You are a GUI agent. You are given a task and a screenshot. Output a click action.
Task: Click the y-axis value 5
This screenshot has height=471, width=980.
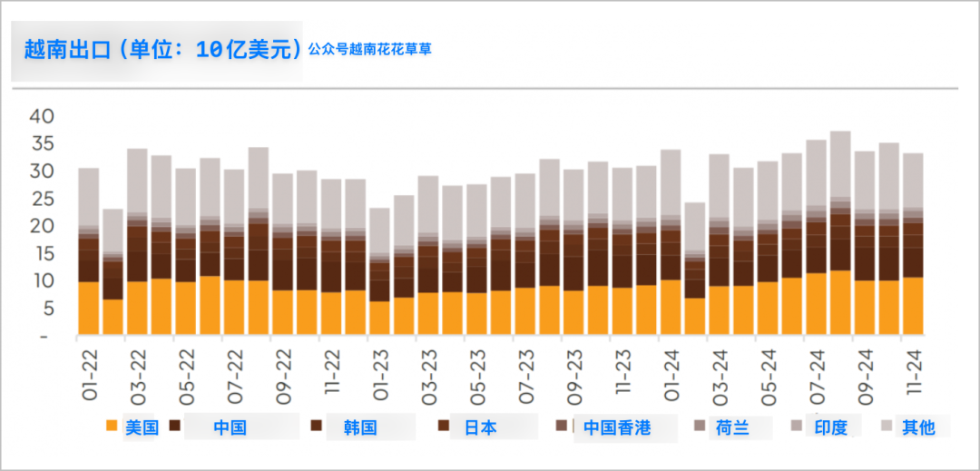pos(48,309)
